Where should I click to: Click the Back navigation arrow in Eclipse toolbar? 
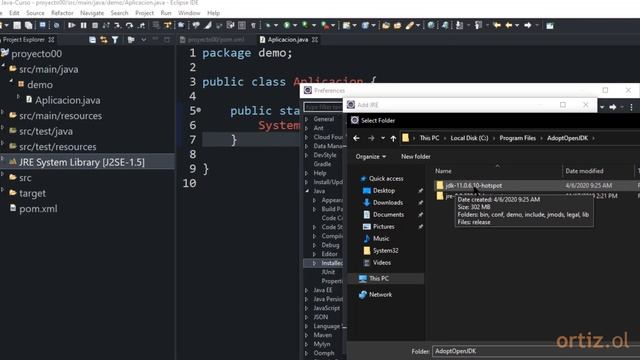pyautogui.click(x=509, y=25)
